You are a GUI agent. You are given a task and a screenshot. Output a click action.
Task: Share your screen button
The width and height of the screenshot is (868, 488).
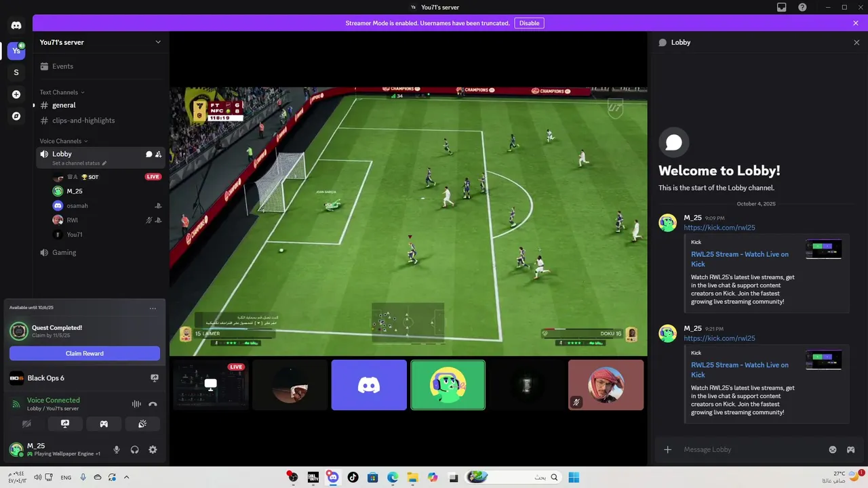click(x=65, y=424)
